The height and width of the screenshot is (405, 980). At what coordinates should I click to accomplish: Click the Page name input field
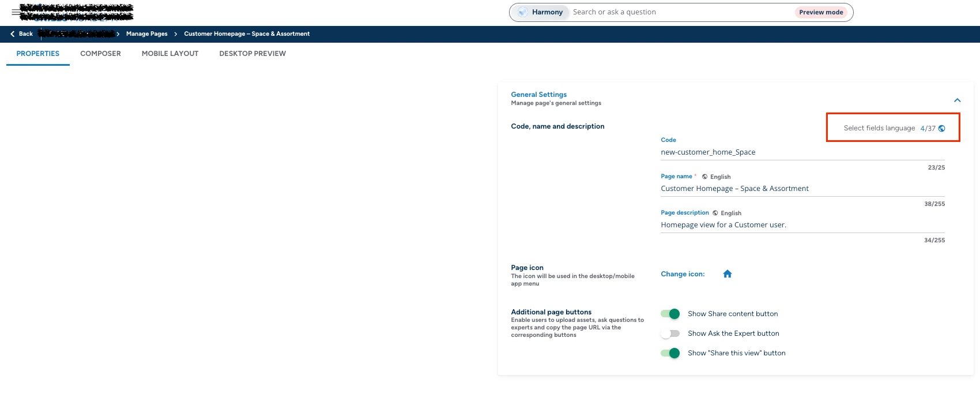point(802,189)
